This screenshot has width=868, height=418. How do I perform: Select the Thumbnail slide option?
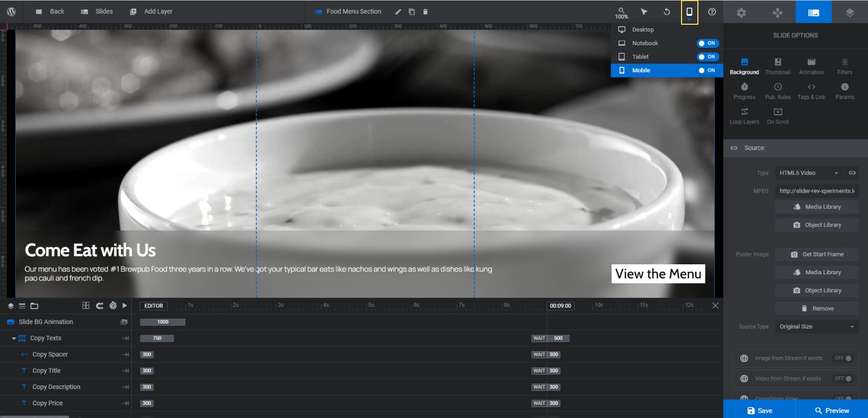[x=778, y=66]
